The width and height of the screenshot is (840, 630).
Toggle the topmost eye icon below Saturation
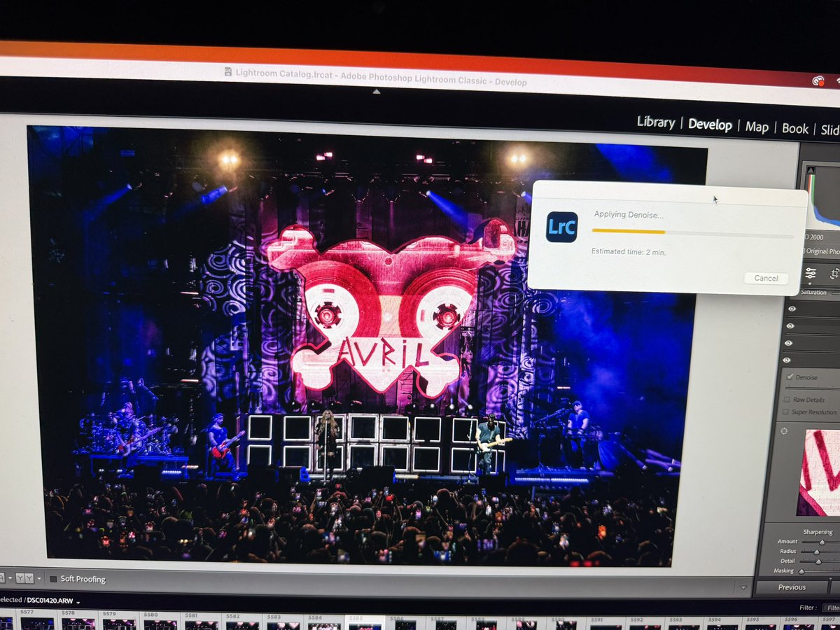792,309
